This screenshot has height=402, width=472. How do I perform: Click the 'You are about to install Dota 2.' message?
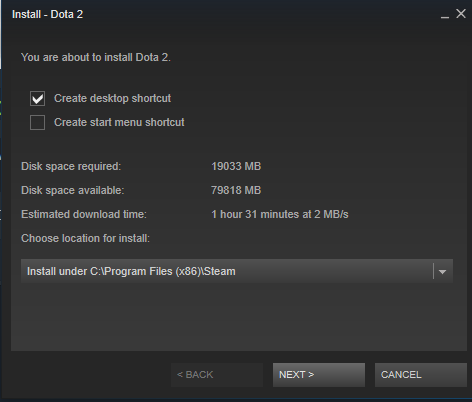(x=96, y=57)
